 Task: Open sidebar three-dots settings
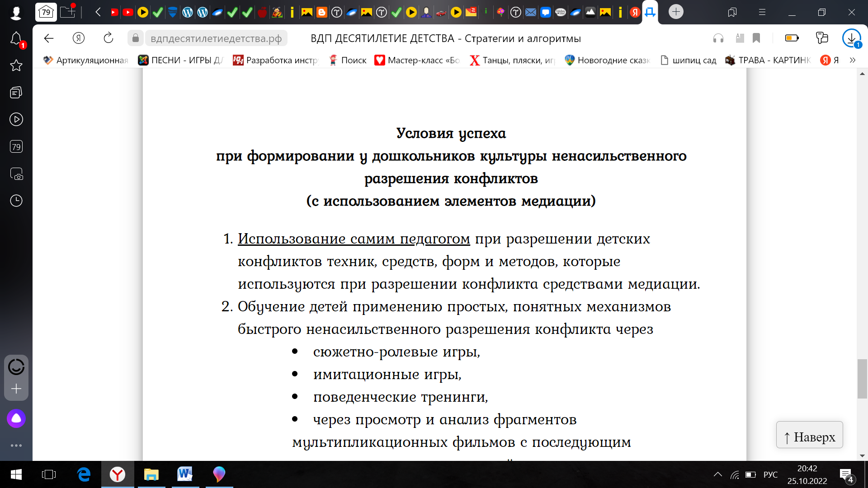click(16, 446)
